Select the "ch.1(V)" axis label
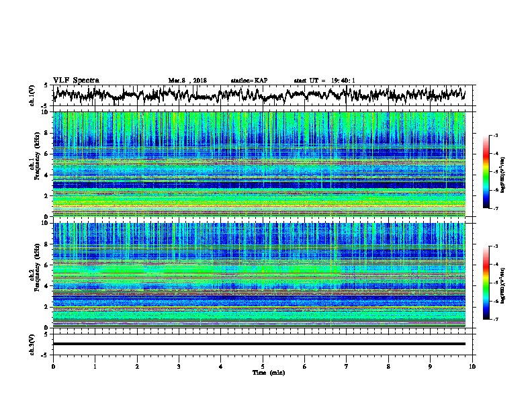 [32, 95]
